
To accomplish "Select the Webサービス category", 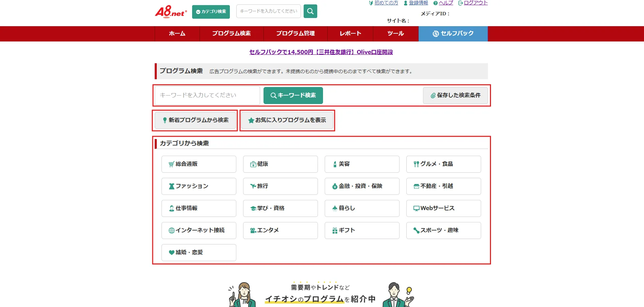I will pos(444,208).
